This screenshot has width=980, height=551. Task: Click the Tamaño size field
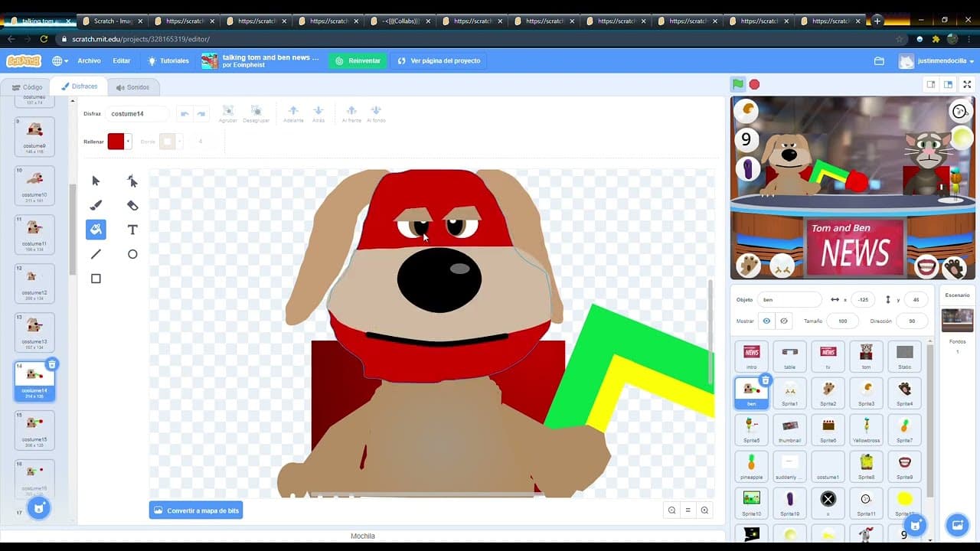click(843, 321)
